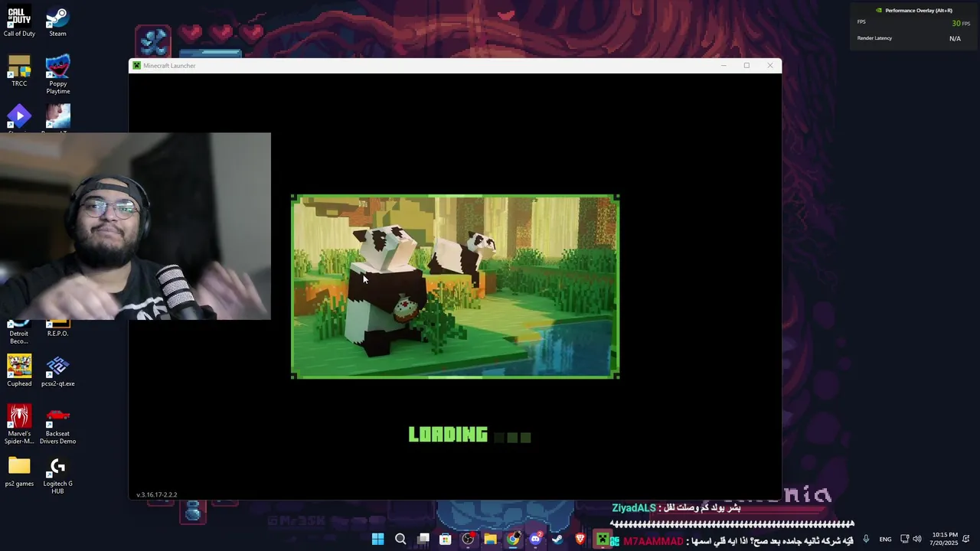Image resolution: width=980 pixels, height=551 pixels.
Task: Open taskbar Search
Action: click(x=400, y=540)
